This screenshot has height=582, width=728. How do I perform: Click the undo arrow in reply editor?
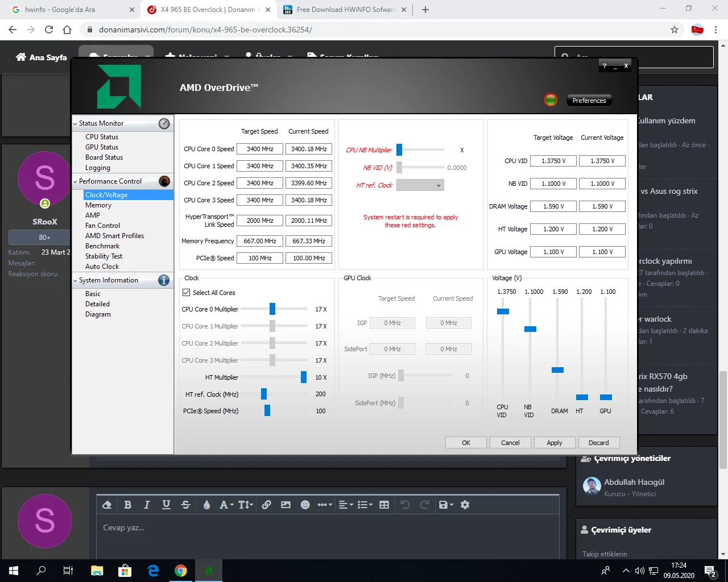[405, 505]
